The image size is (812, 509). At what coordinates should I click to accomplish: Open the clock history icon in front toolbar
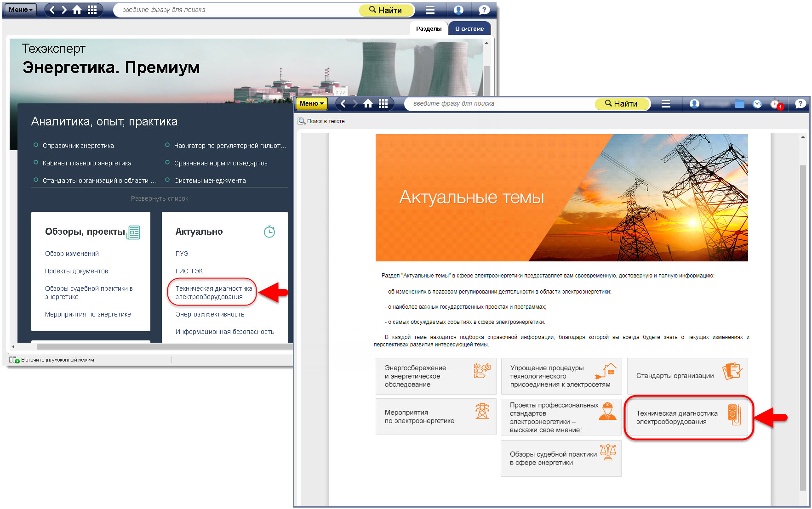pos(757,104)
